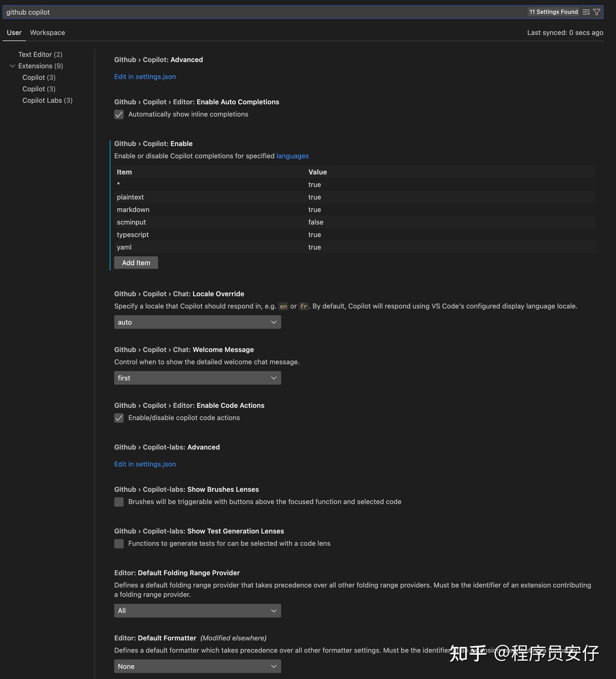Open the settings filter funnel icon
Screen dimensions: 616x679
(597, 12)
